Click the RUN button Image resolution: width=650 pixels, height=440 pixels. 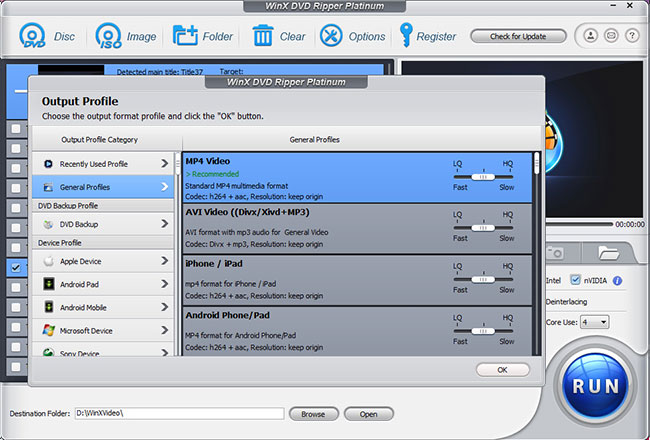pyautogui.click(x=596, y=385)
